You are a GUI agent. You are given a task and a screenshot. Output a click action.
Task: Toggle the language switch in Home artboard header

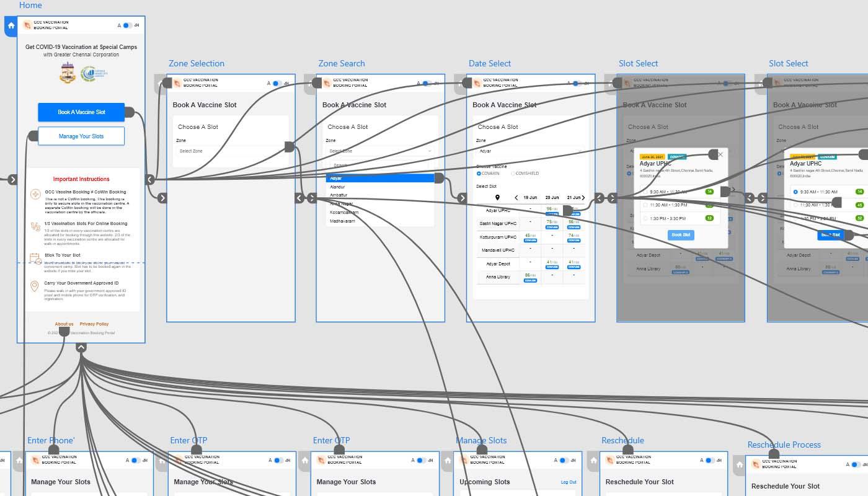pyautogui.click(x=126, y=25)
